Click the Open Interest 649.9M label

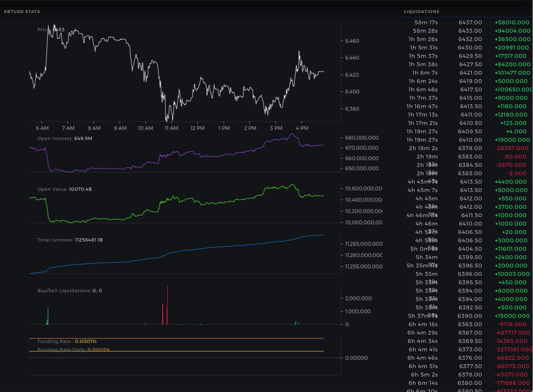coord(65,138)
